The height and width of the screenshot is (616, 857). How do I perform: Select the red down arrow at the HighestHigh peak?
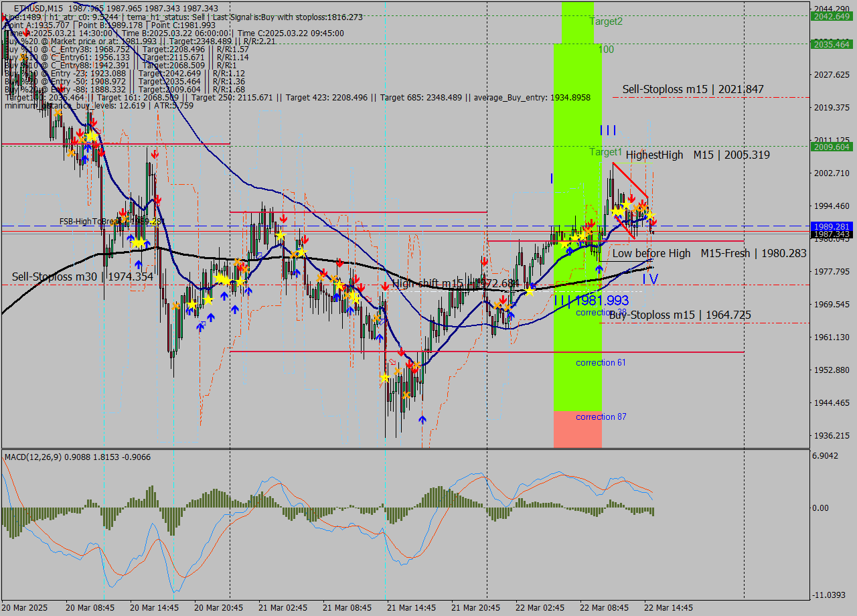631,198
